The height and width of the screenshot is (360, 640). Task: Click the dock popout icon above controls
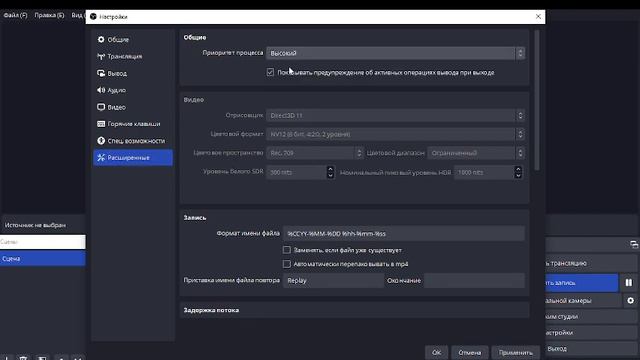pyautogui.click(x=633, y=244)
